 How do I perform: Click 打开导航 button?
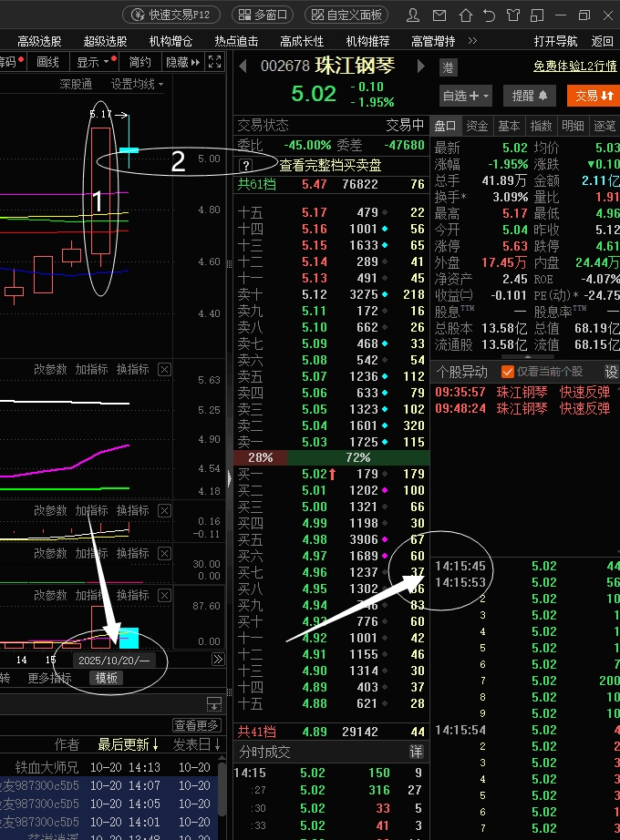[x=555, y=41]
